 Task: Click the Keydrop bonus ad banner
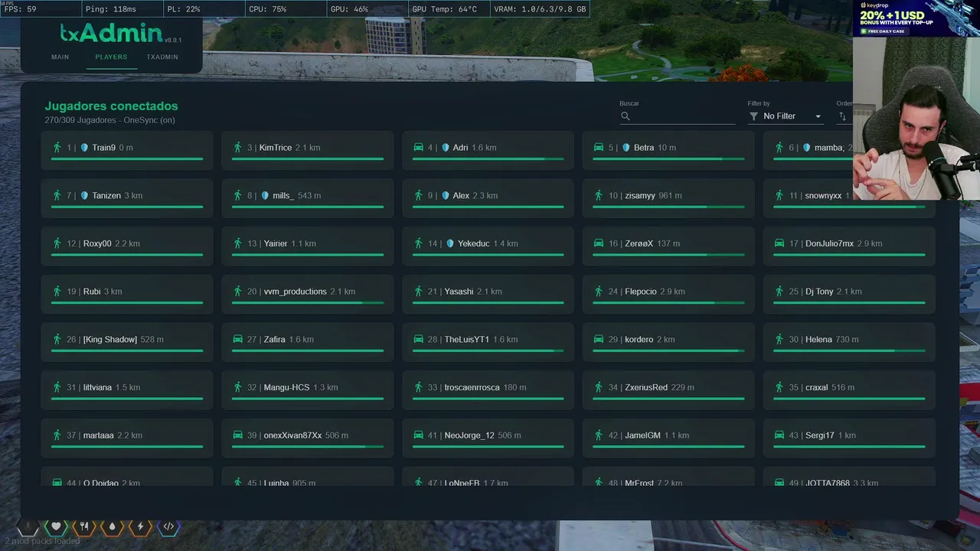click(916, 18)
